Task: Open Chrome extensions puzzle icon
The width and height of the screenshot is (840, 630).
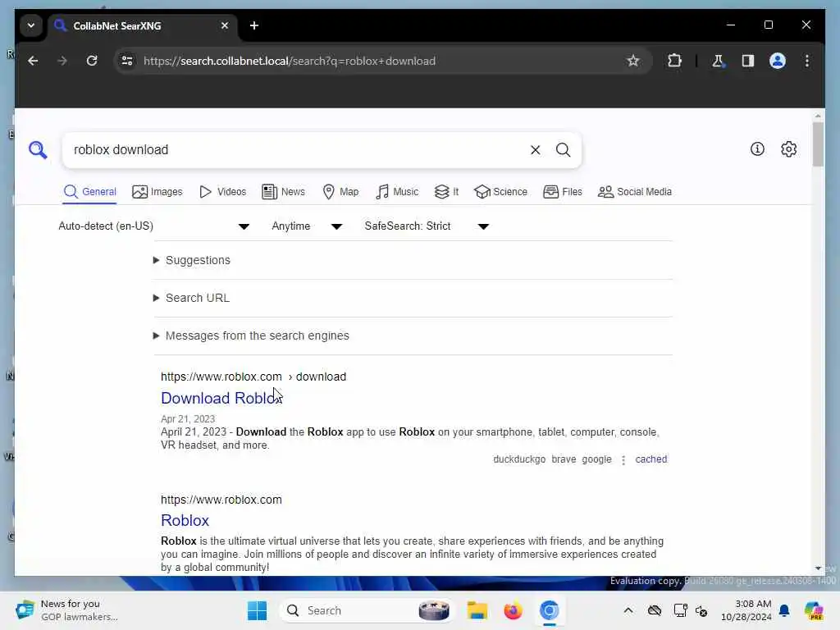Action: tap(674, 61)
